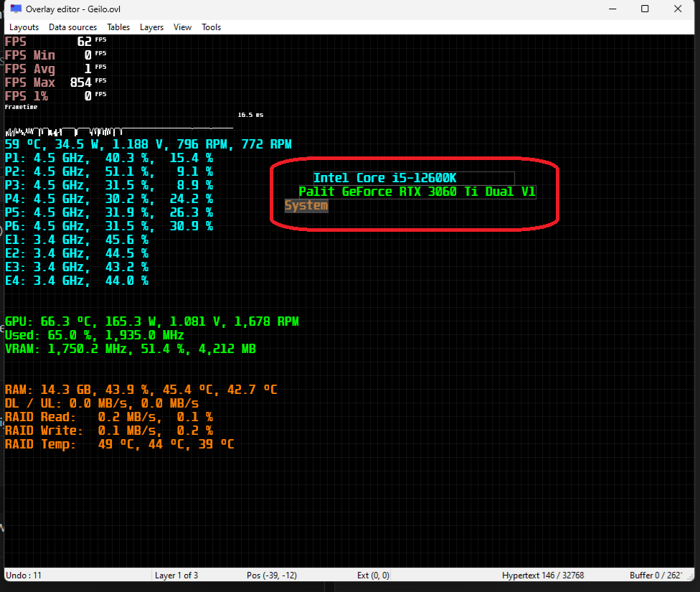Select the Palit GeForce RTX 3060 Ti layer
This screenshot has height=592, width=700.
coord(417,192)
